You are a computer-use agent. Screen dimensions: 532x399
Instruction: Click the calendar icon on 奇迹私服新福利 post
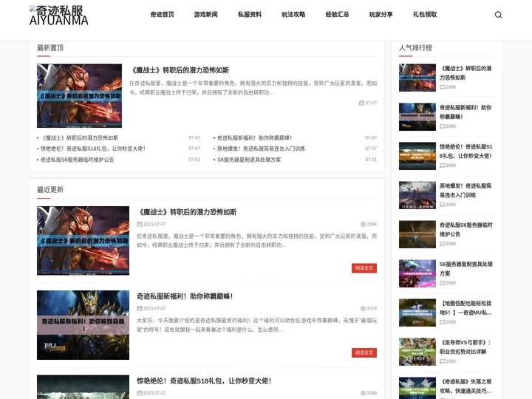140,308
